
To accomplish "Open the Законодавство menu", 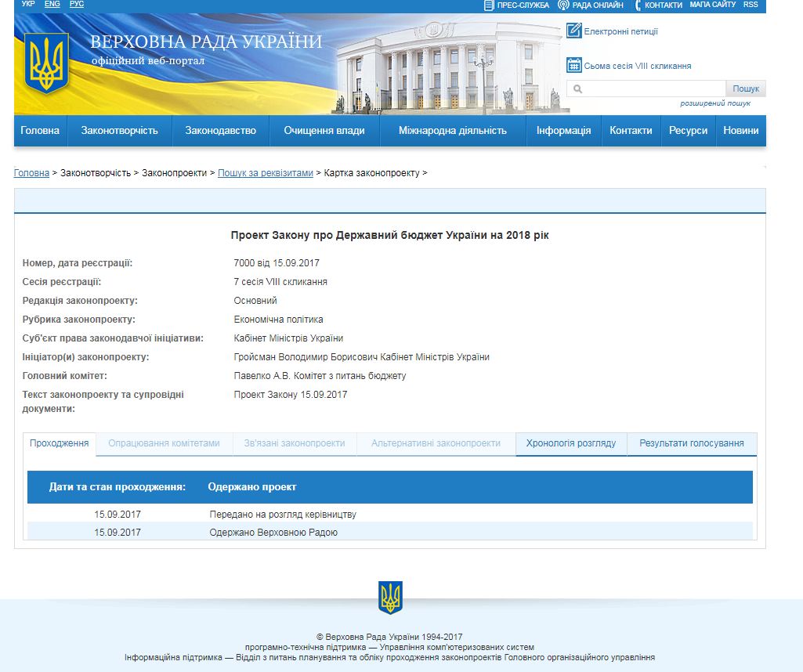I will [x=220, y=131].
